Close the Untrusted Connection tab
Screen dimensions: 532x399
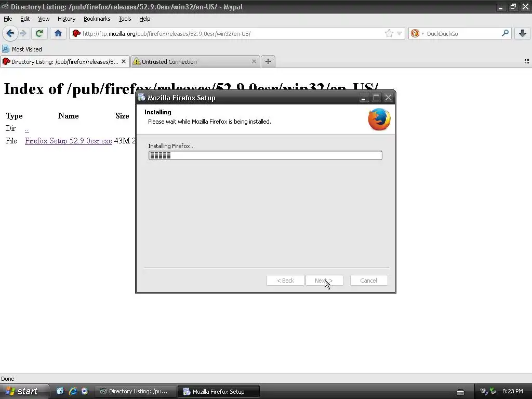pos(254,61)
